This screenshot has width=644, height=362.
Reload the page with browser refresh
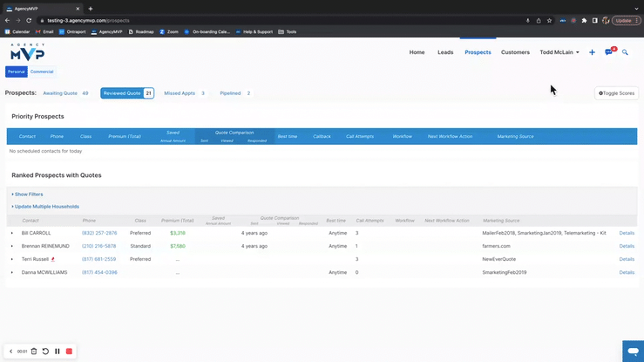coord(30,20)
